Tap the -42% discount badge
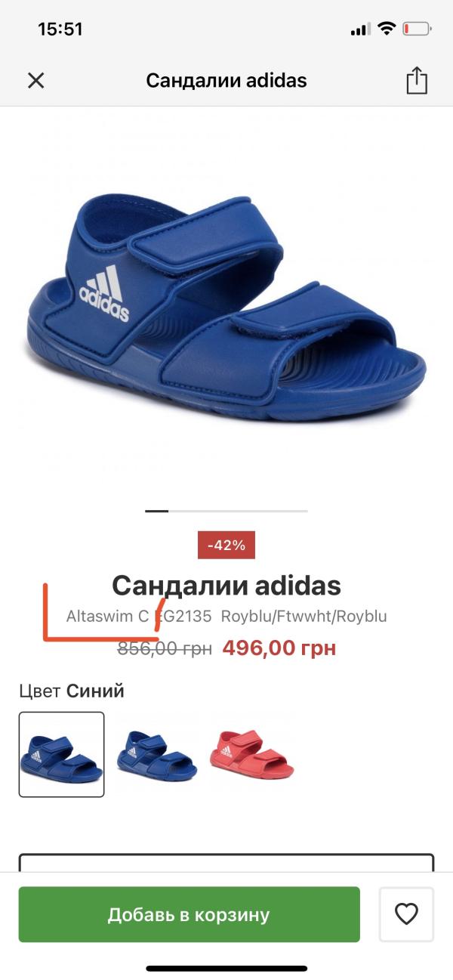The width and height of the screenshot is (453, 980). click(226, 545)
